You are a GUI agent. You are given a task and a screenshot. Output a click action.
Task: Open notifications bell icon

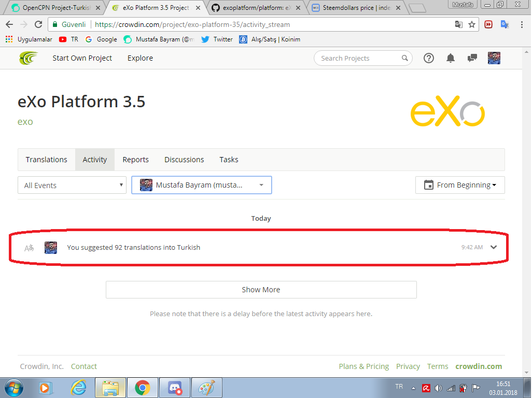450,59
